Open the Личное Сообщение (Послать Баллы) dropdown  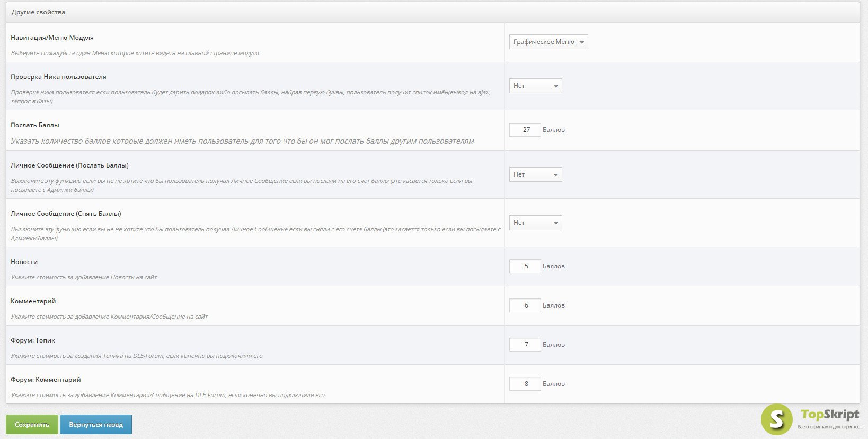click(535, 174)
